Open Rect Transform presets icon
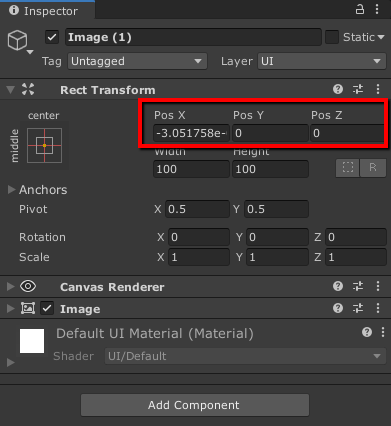 tap(358, 89)
